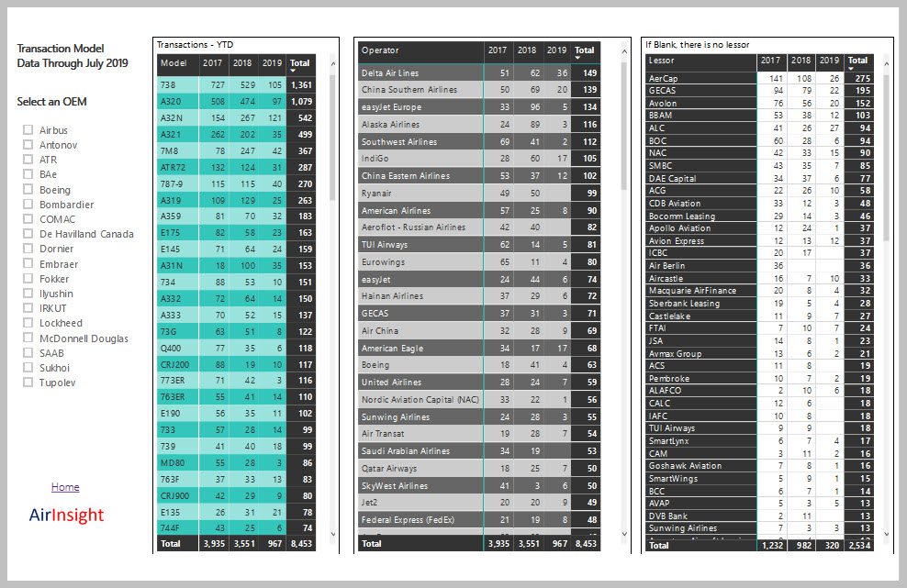Click the Lessor table vertical scrollbar

coord(885,156)
